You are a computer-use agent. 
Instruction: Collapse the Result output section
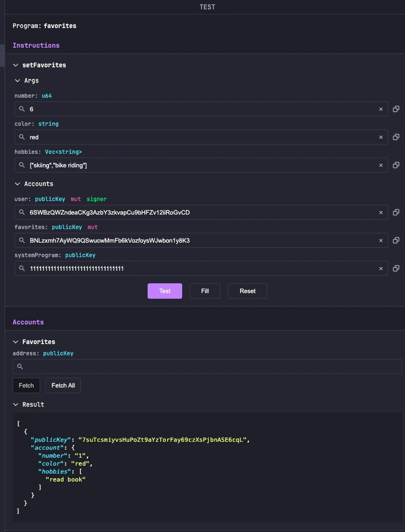pos(16,404)
